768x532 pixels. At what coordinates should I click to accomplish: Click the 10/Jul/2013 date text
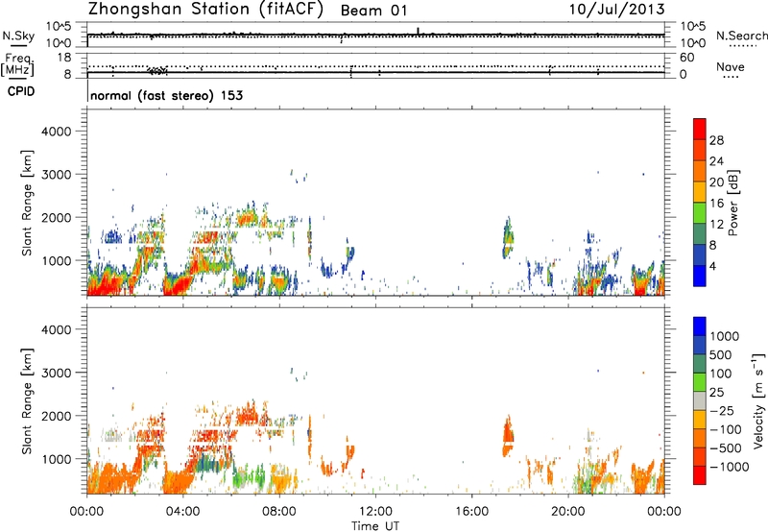(616, 10)
